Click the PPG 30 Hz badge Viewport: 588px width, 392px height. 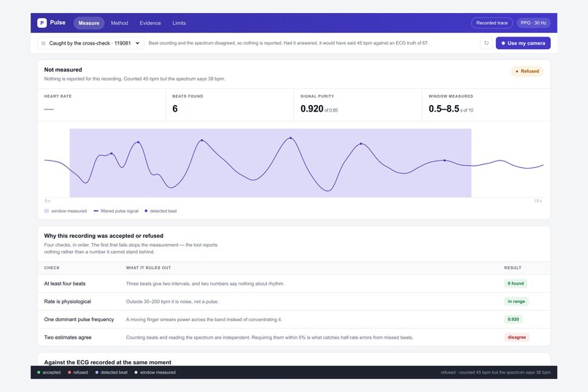click(x=533, y=23)
